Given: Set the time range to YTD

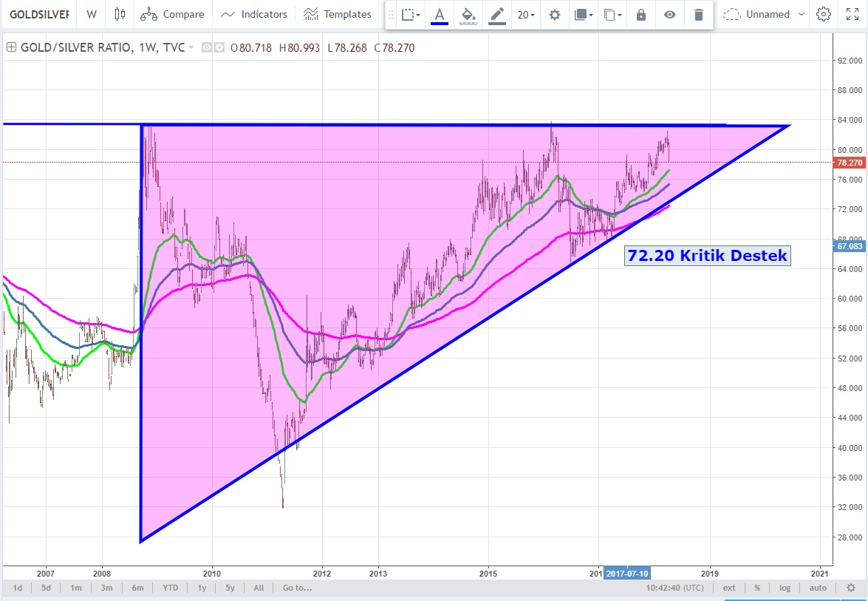Looking at the screenshot, I should coord(170,588).
